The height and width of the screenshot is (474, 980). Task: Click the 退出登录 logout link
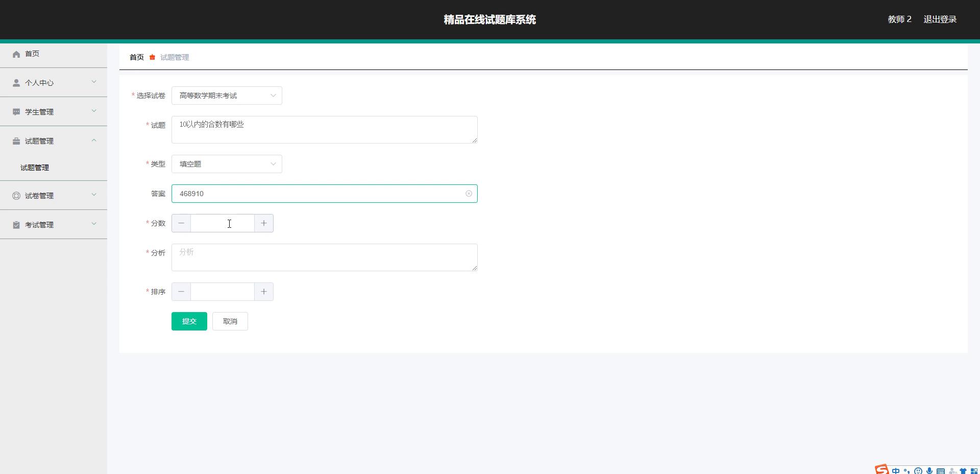click(940, 19)
